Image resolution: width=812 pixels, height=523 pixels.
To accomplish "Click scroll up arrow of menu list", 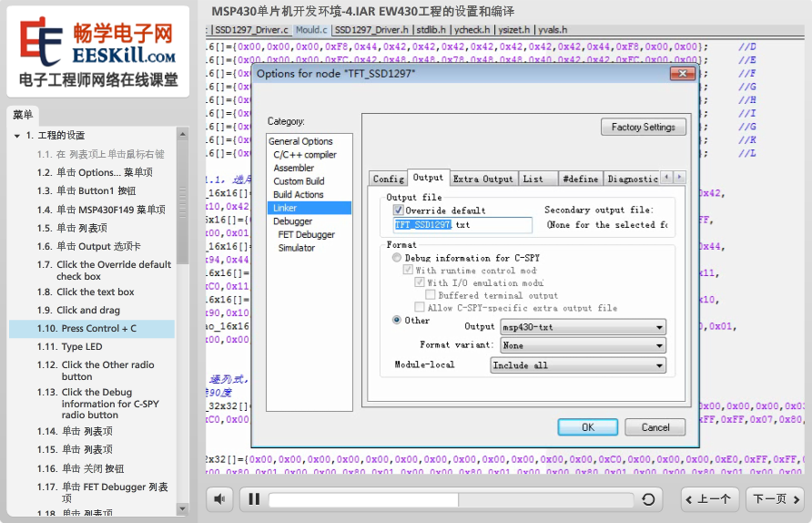I will pos(182,134).
